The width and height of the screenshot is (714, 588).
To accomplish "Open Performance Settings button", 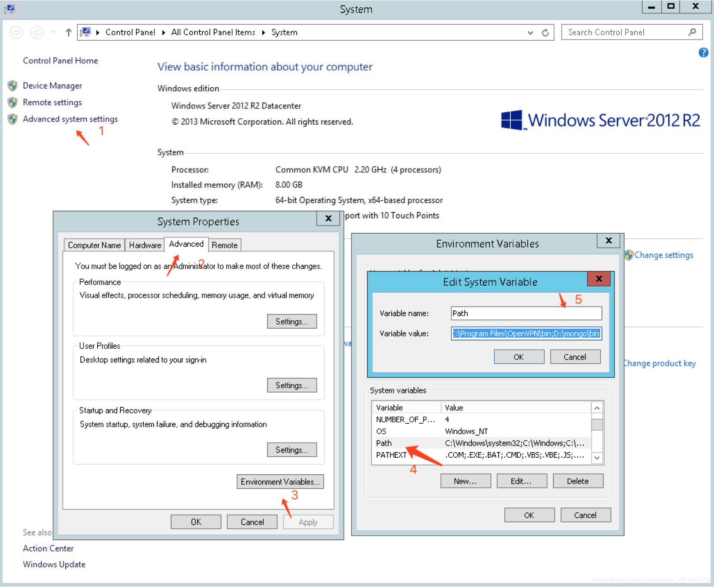I will (292, 321).
